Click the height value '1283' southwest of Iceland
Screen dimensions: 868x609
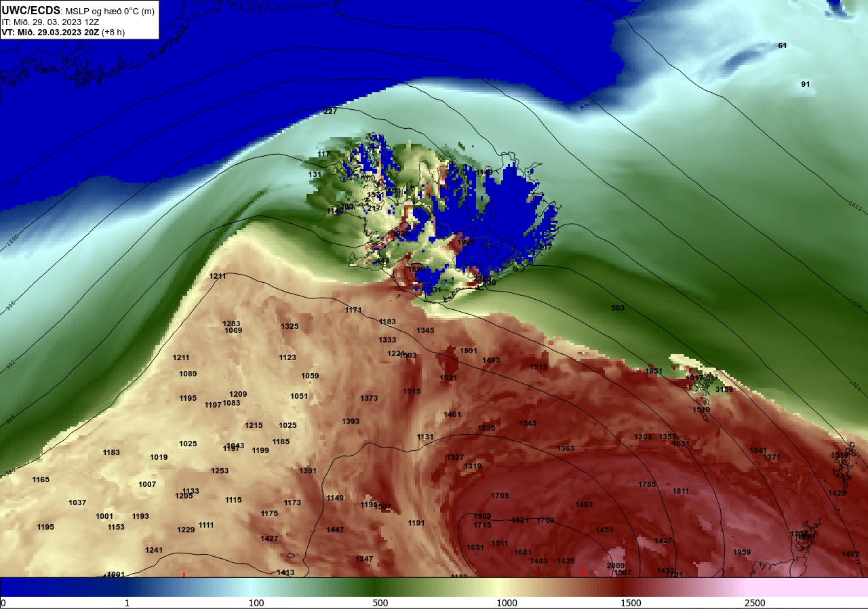click(231, 323)
